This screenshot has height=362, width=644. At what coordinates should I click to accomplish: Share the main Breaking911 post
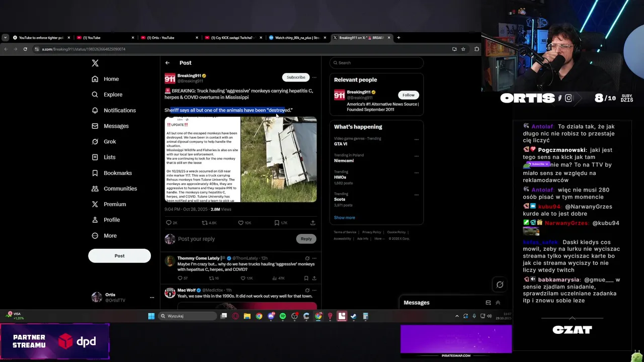[313, 223]
